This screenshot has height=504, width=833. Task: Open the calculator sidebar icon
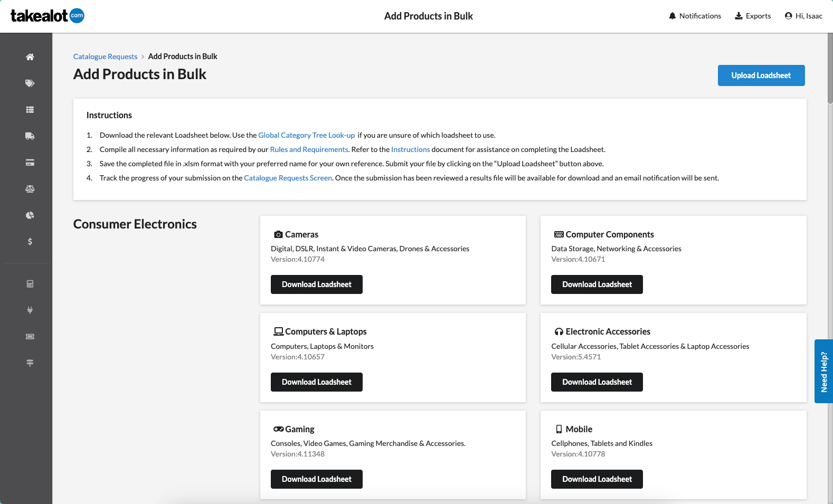pos(30,284)
